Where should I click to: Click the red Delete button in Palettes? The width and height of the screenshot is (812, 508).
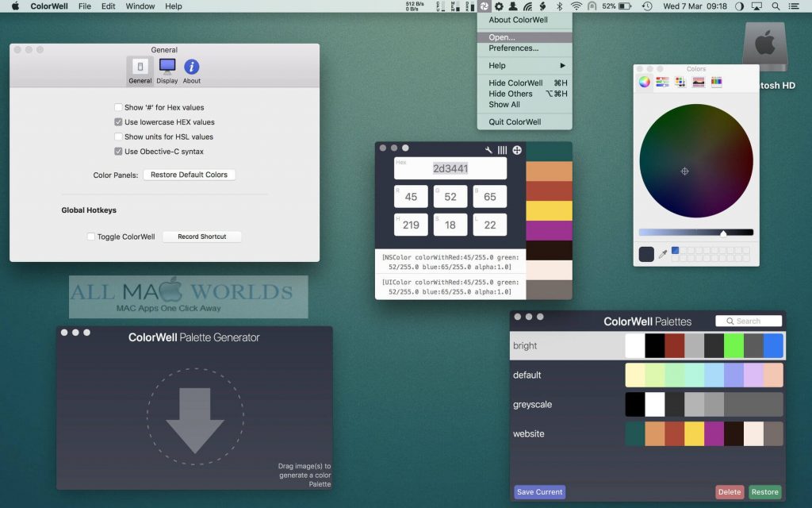730,492
